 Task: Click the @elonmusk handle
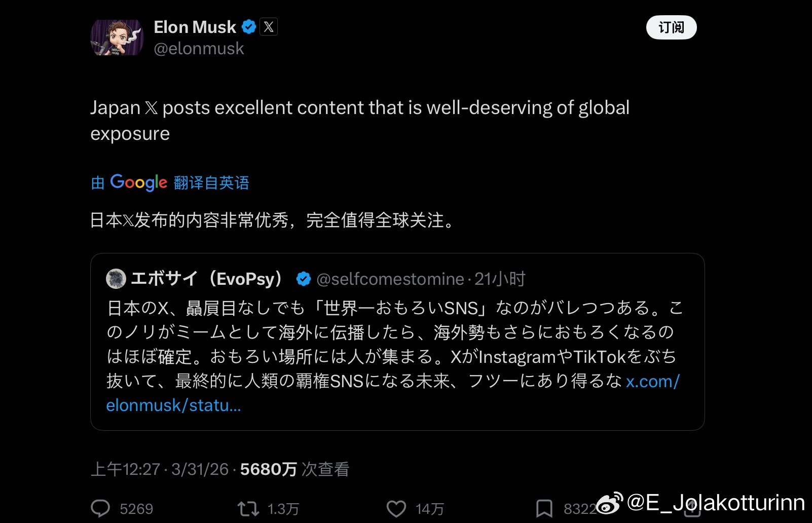200,48
